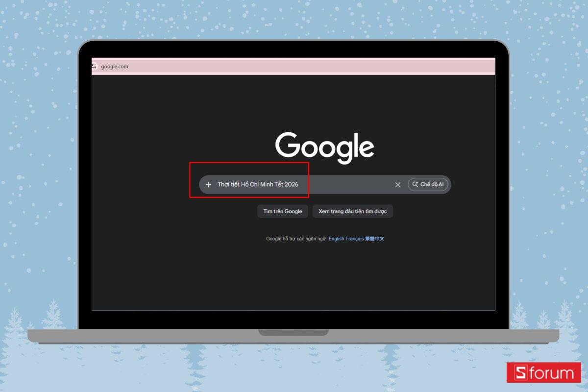
Task: Clear the search query with X icon
Action: click(398, 185)
